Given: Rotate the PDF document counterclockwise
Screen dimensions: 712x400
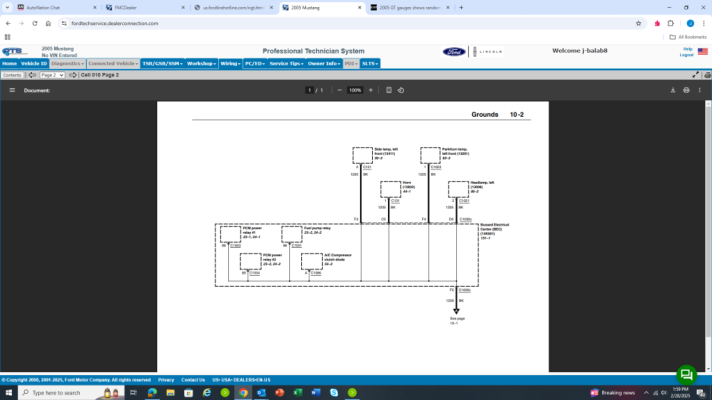Looking at the screenshot, I should pyautogui.click(x=401, y=90).
